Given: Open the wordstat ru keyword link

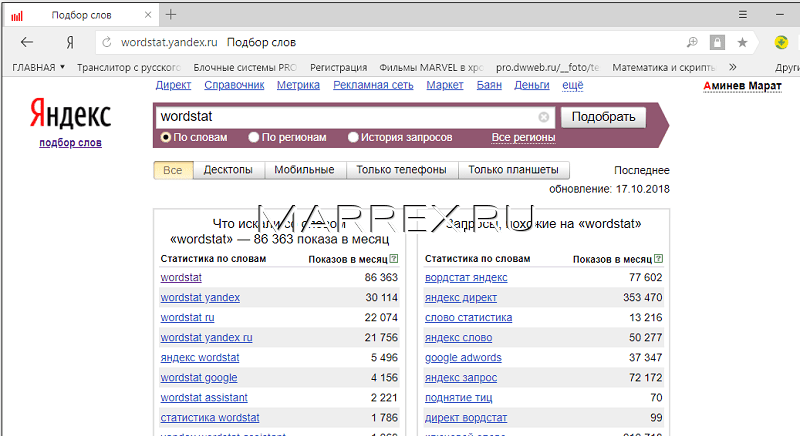Looking at the screenshot, I should pyautogui.click(x=187, y=317).
